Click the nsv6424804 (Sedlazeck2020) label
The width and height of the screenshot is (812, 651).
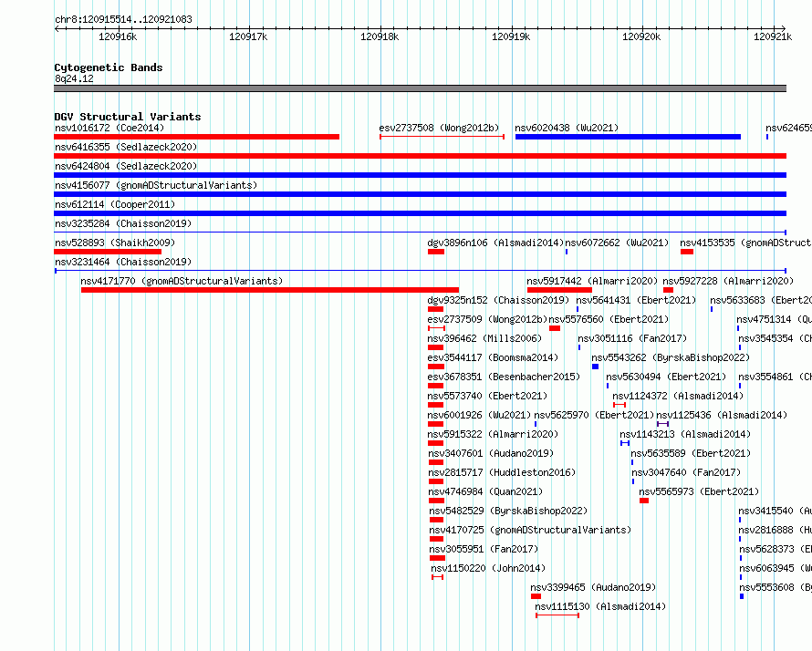pos(126,166)
